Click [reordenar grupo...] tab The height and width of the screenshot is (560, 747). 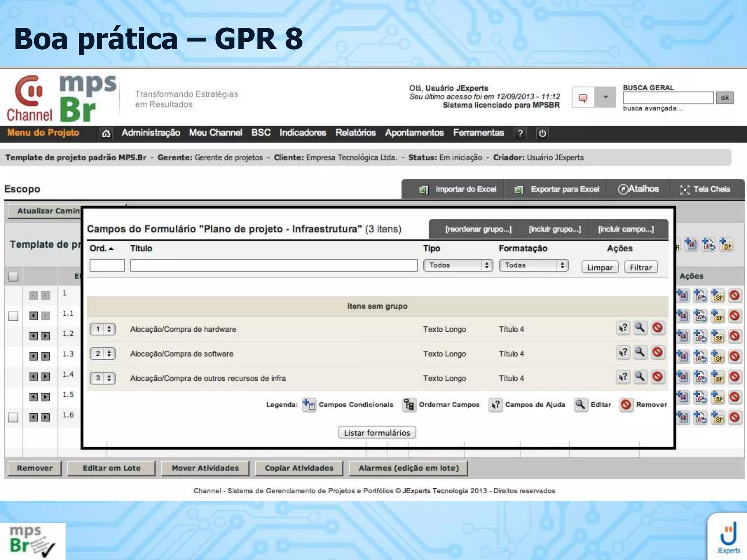tap(478, 229)
